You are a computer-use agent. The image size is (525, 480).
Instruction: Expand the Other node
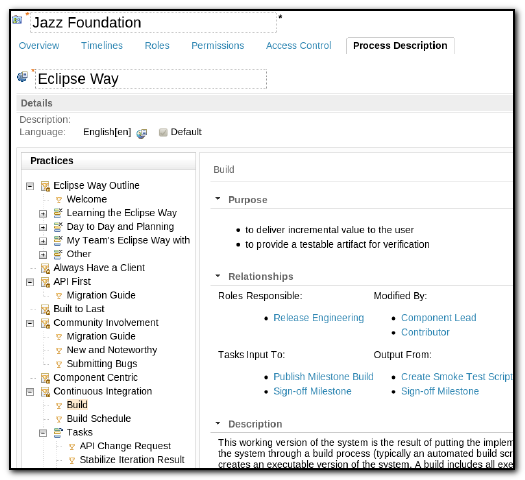pos(43,255)
